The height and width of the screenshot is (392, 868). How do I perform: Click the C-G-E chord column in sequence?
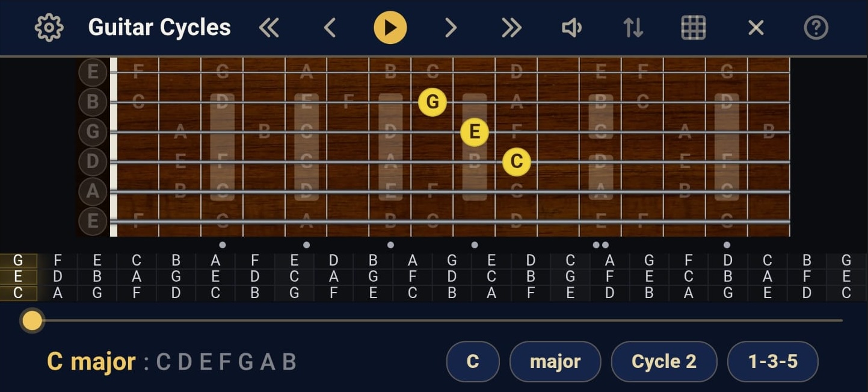coord(570,277)
